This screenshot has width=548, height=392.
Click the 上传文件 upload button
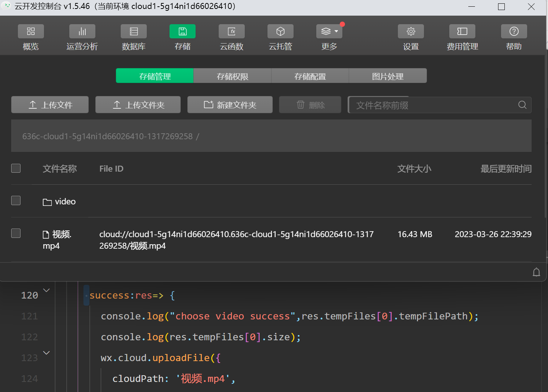coord(50,105)
